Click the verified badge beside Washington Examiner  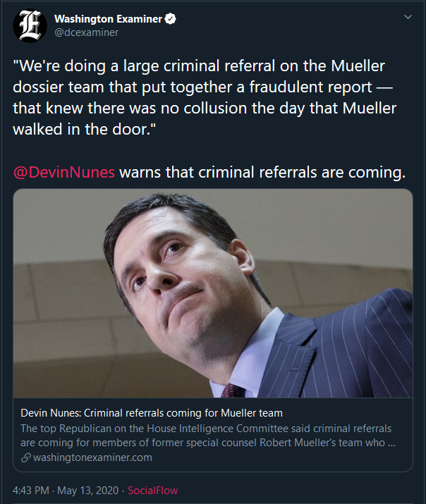point(170,19)
